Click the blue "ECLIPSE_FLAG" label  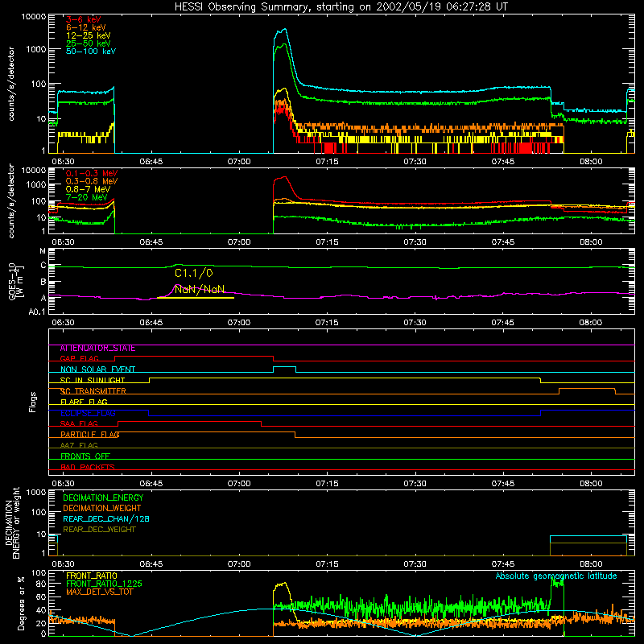click(88, 413)
